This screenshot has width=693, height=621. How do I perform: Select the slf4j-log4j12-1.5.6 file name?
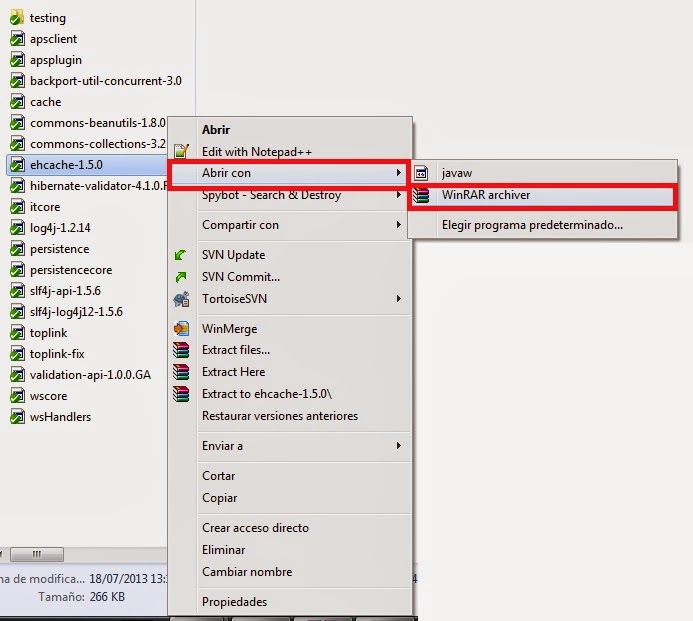coord(76,312)
